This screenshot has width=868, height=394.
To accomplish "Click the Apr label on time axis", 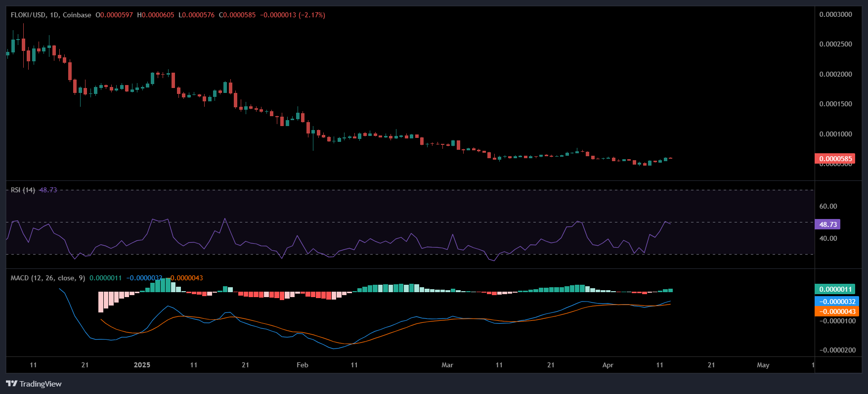I will pos(608,365).
